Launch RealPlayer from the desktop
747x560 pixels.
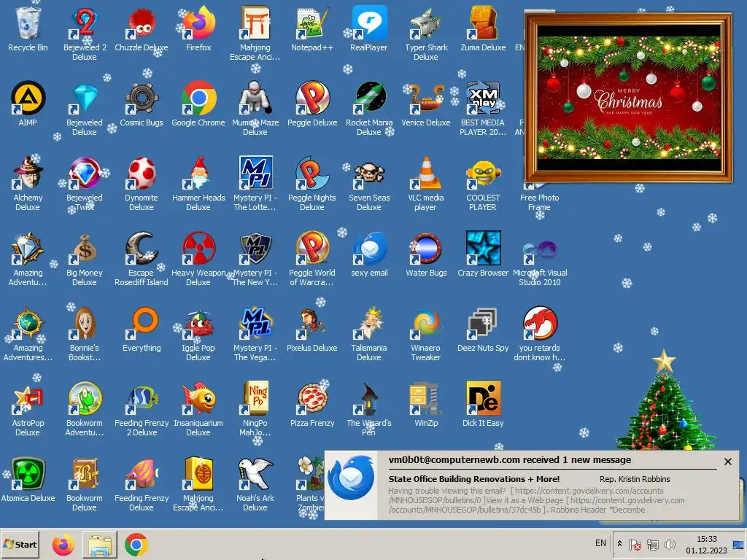[368, 28]
